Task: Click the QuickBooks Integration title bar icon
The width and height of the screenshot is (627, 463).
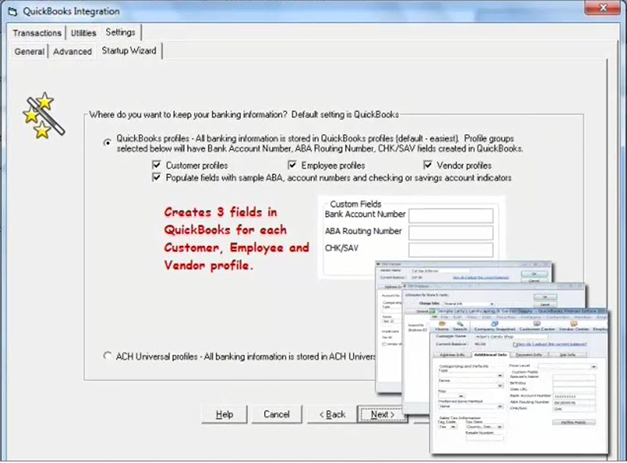Action: 12,11
